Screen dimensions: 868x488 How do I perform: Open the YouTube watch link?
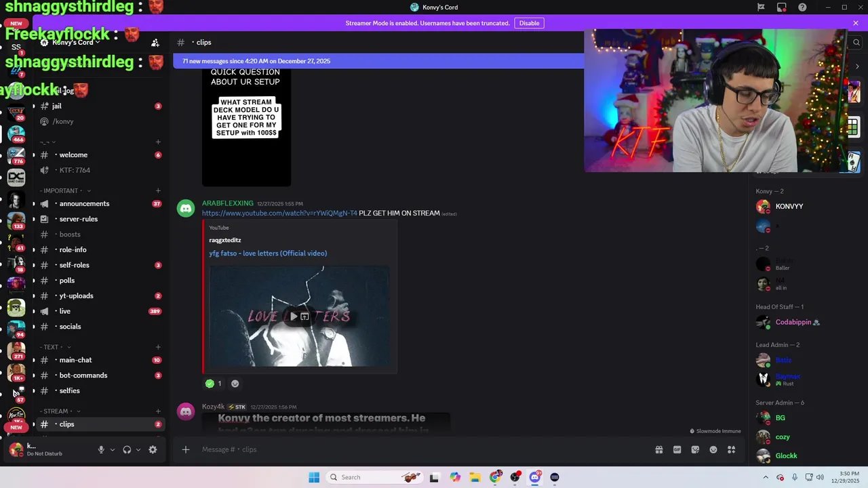pos(279,213)
